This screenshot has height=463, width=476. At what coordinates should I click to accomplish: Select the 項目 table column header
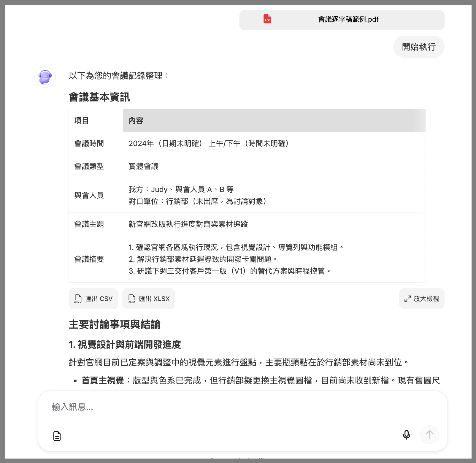82,120
